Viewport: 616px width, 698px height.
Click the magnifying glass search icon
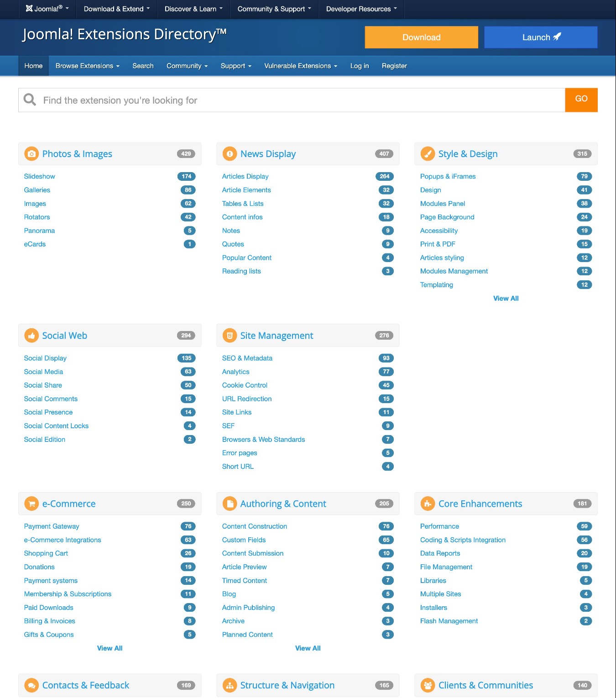pos(29,100)
